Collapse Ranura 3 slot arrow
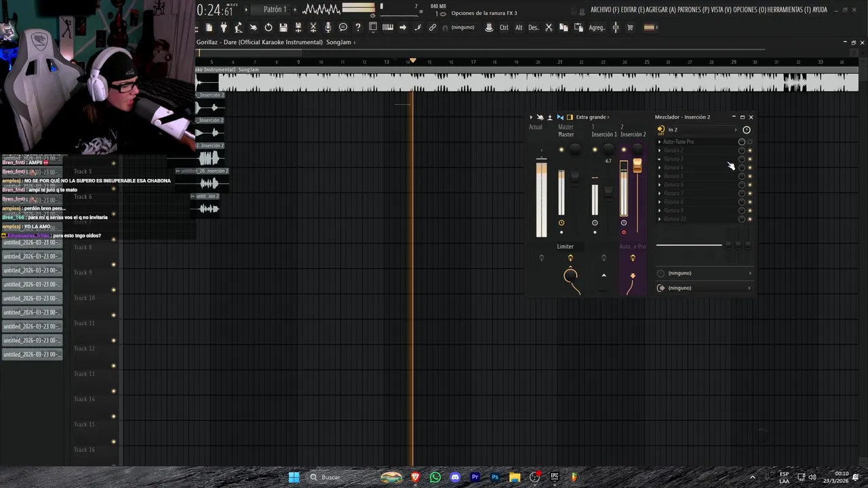 pos(659,159)
